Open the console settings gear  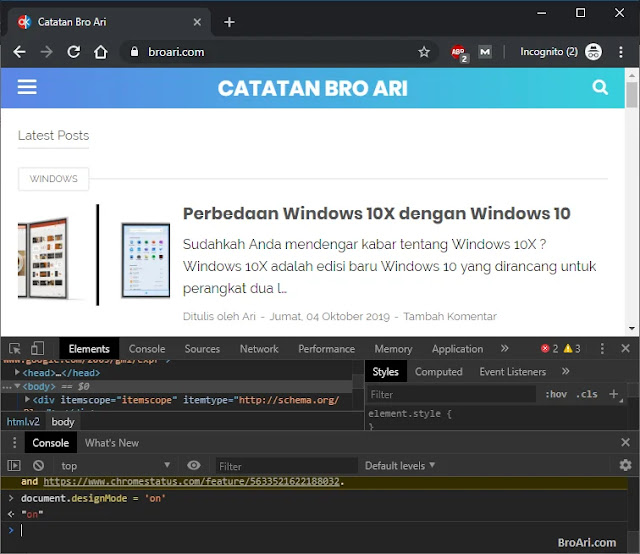pos(625,465)
